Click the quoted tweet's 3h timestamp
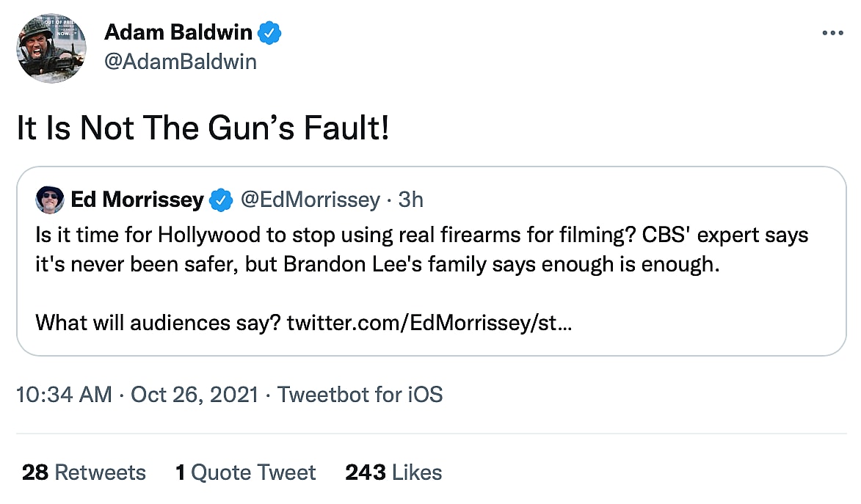The image size is (861, 504). 411,200
